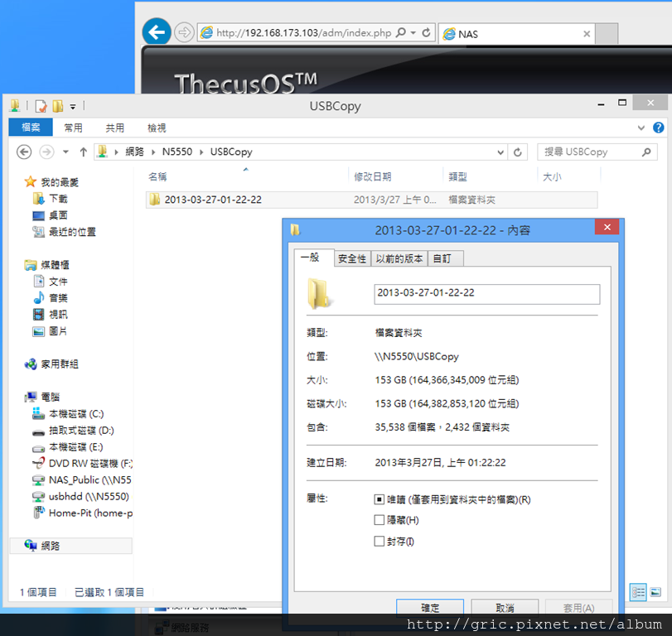The image size is (672, 636).
Task: Open DVD RW 磁碟機 (F:)
Action: coord(90,464)
